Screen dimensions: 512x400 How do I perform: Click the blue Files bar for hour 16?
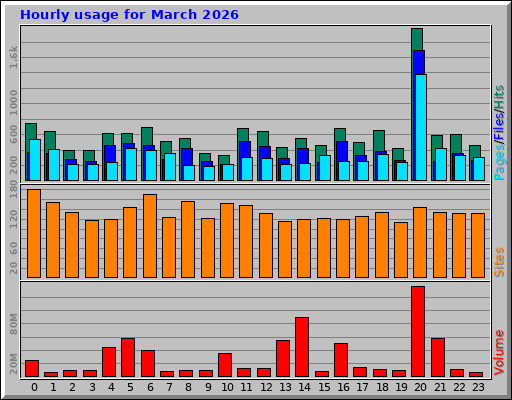pos(342,151)
